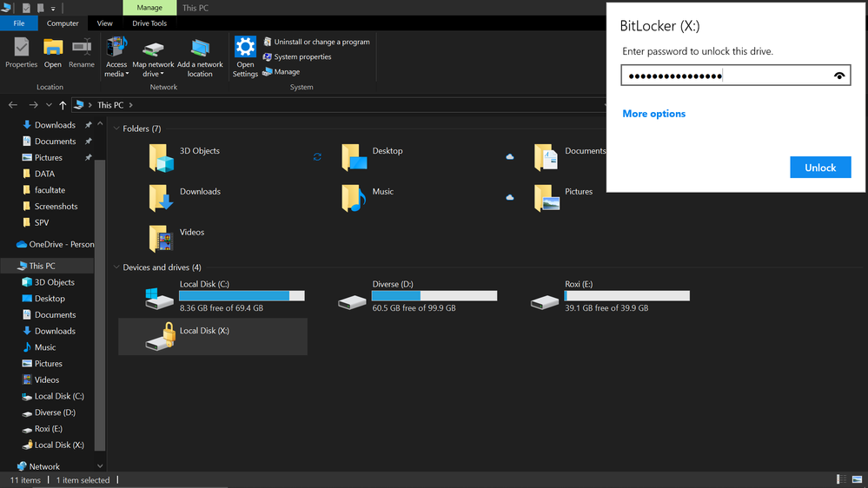Switch to the Computer tab
The width and height of the screenshot is (868, 488).
pyautogui.click(x=63, y=23)
